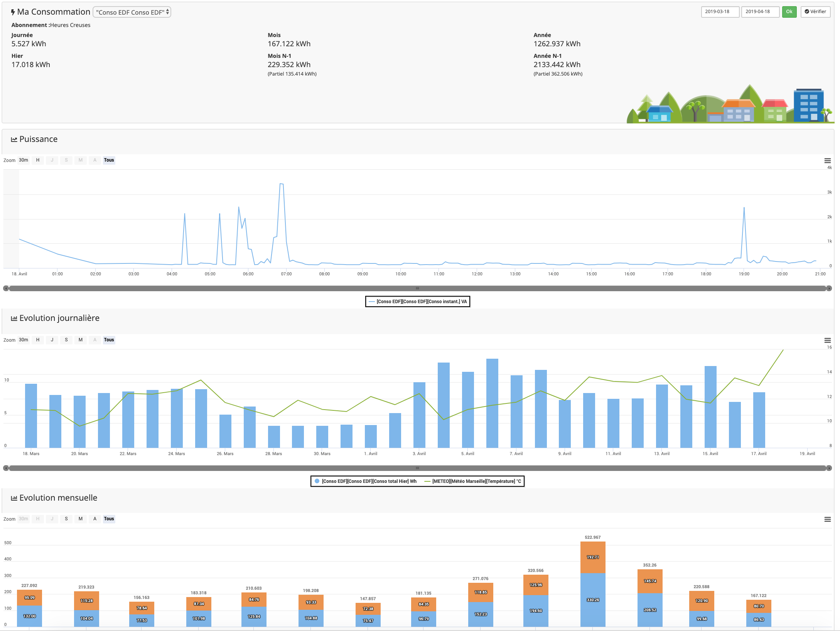The width and height of the screenshot is (840, 631).
Task: Open the Puissance chart hamburger menu
Action: (x=827, y=160)
